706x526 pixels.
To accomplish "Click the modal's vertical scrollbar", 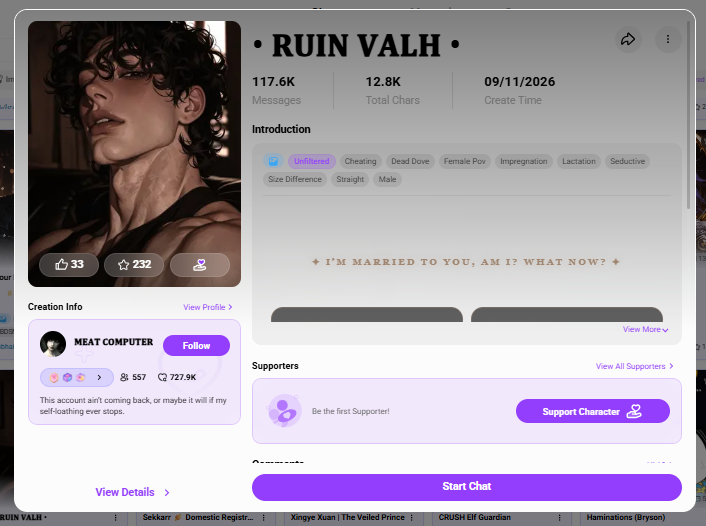I will [x=688, y=115].
